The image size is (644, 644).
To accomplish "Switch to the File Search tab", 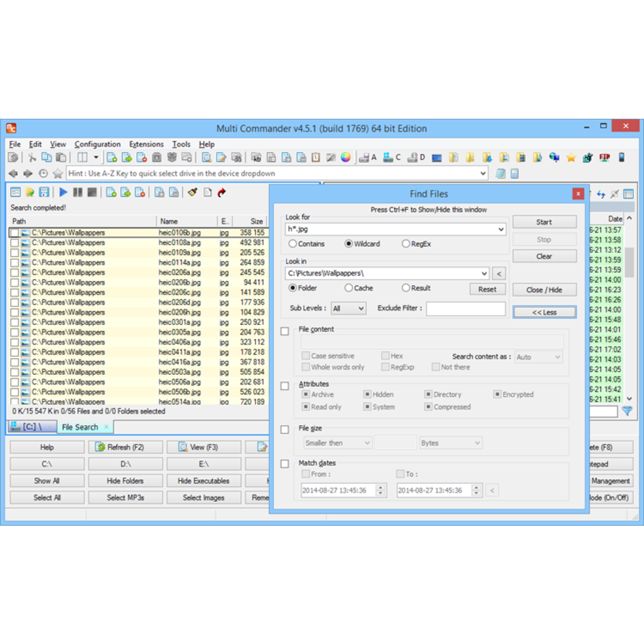I will coord(80,427).
